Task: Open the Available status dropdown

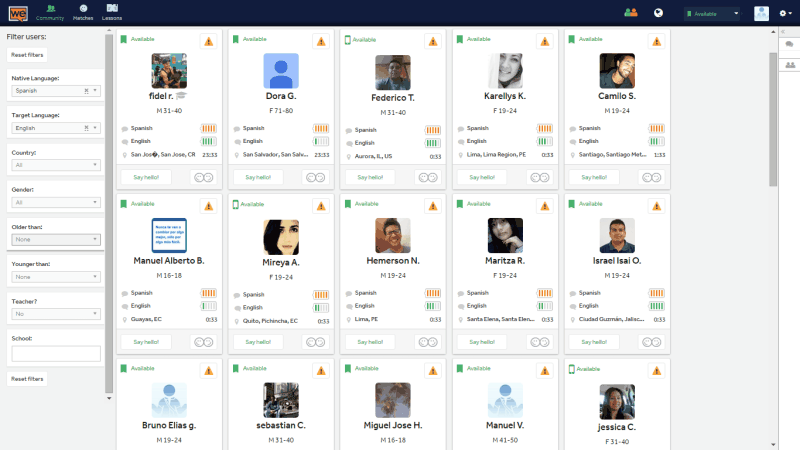Action: click(712, 14)
